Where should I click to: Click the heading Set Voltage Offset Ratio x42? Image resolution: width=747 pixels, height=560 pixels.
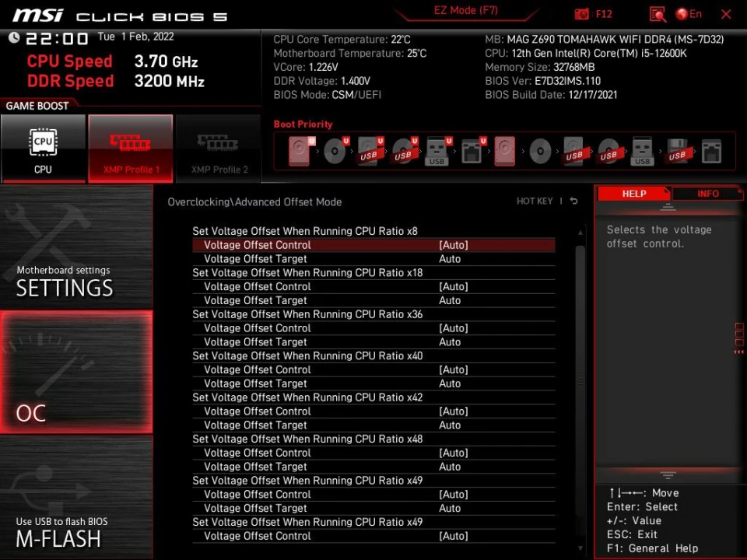tap(307, 397)
